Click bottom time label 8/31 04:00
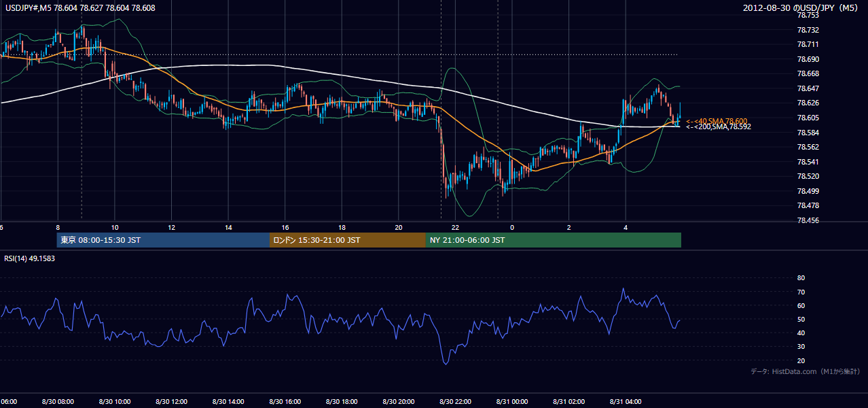Screen dimensions: 868x408 (x=626, y=402)
